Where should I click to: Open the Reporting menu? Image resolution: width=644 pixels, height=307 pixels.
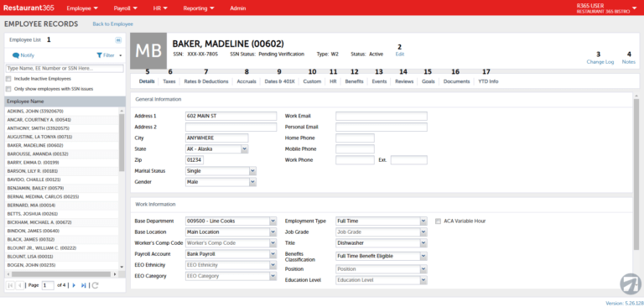pyautogui.click(x=199, y=8)
